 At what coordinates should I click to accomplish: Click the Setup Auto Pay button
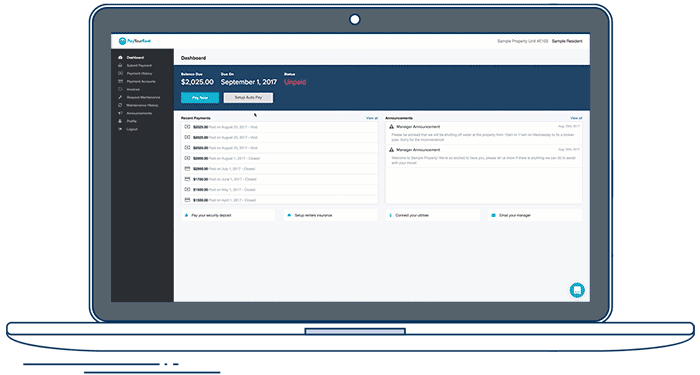click(x=248, y=98)
